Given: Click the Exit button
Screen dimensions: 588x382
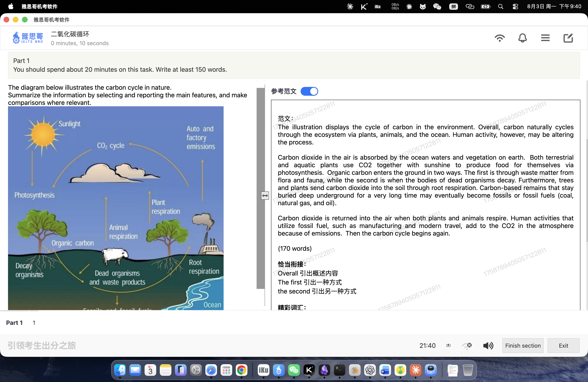Looking at the screenshot, I should click(563, 345).
